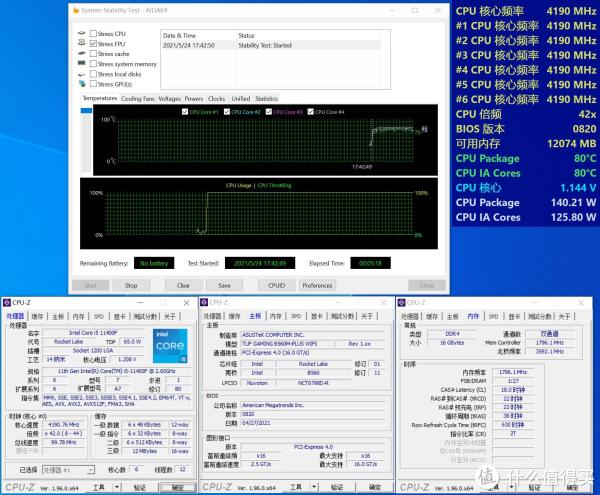Expand 工具 dropdown arrow in right CPU-Z
The image size is (600, 495).
tap(511, 487)
